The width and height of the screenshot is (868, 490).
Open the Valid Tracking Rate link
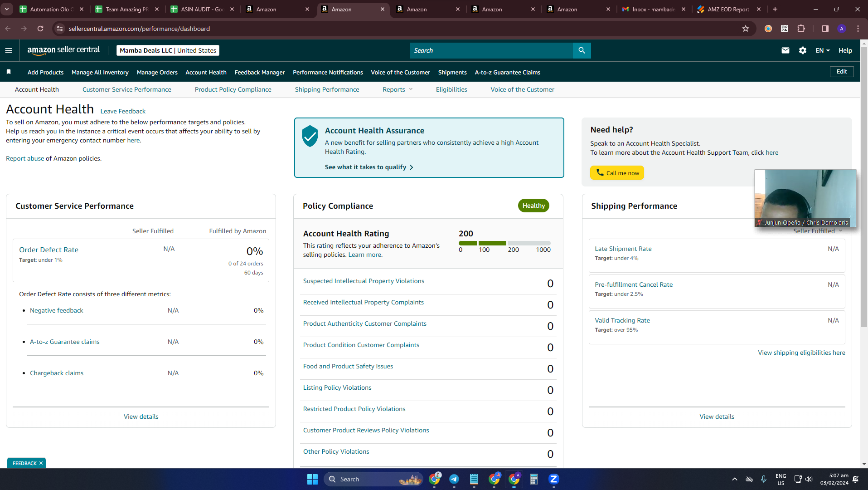coord(622,320)
